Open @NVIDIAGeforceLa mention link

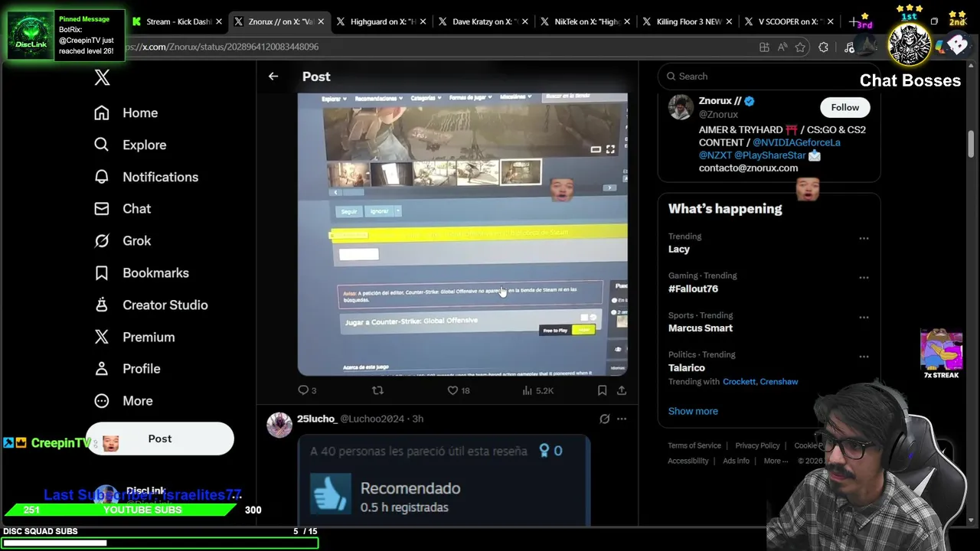pyautogui.click(x=796, y=142)
